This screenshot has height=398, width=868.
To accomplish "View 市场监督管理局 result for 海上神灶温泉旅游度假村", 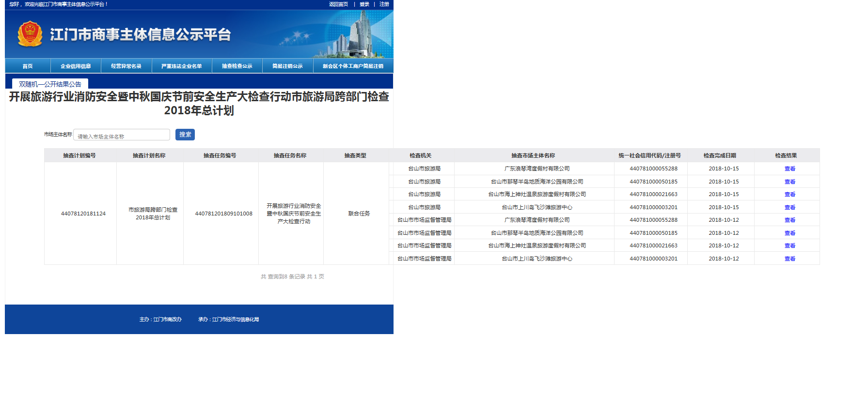I will coord(789,246).
